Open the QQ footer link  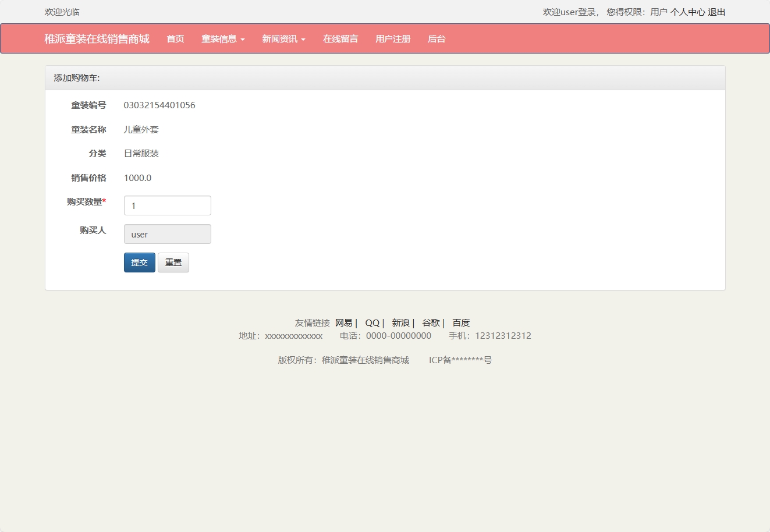(x=371, y=322)
